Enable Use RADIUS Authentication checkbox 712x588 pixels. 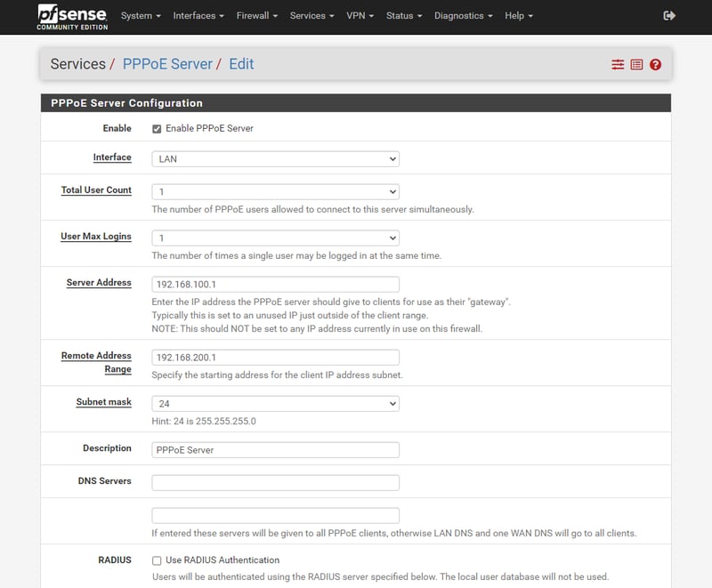157,561
